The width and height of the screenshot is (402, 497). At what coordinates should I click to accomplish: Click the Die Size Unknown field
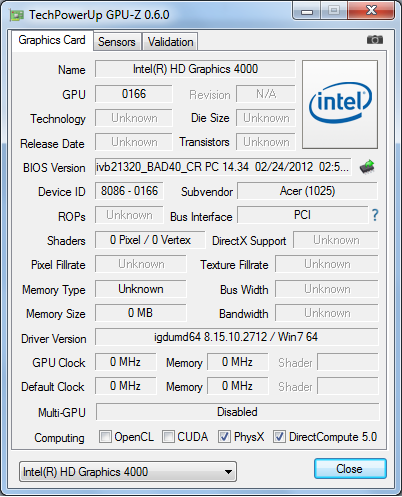(x=266, y=118)
